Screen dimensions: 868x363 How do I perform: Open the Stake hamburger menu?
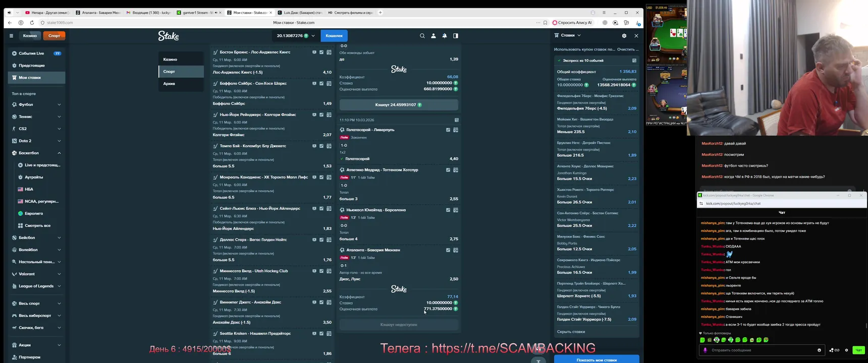[11, 36]
